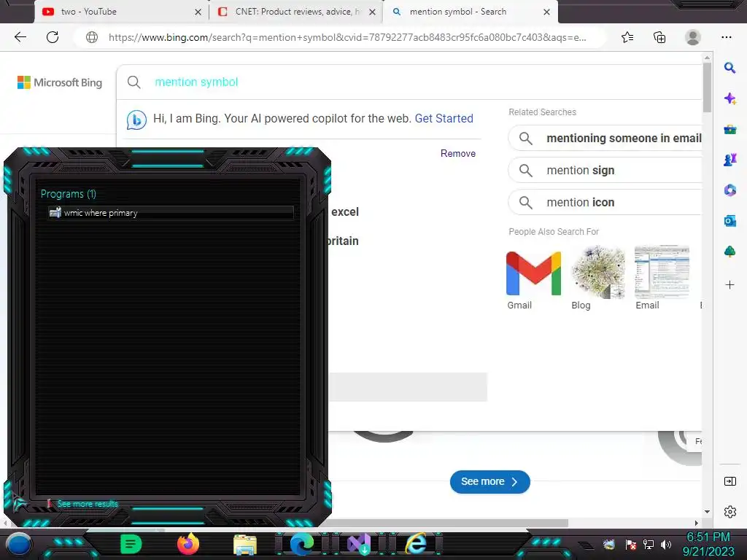
Task: Add page to favorites star icon
Action: [x=627, y=37]
